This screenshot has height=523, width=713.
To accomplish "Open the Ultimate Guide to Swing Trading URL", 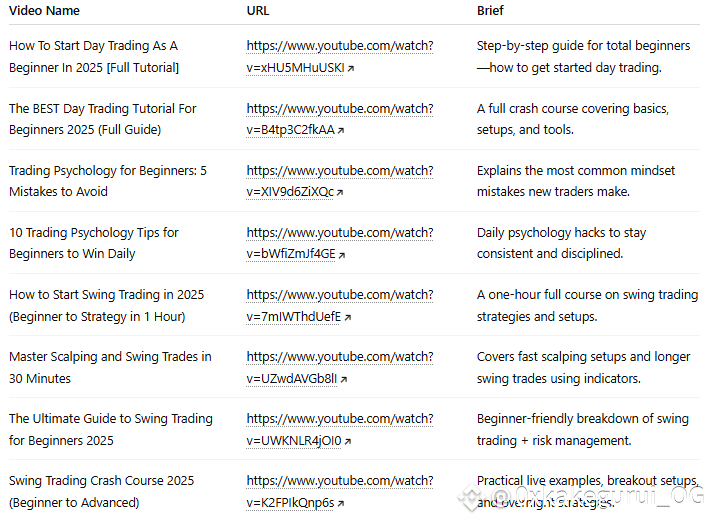I will 340,429.
